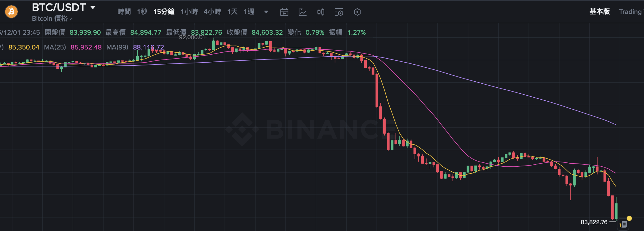Click the candlestick chart style icon
This screenshot has width=644, height=231.
coord(321,12)
